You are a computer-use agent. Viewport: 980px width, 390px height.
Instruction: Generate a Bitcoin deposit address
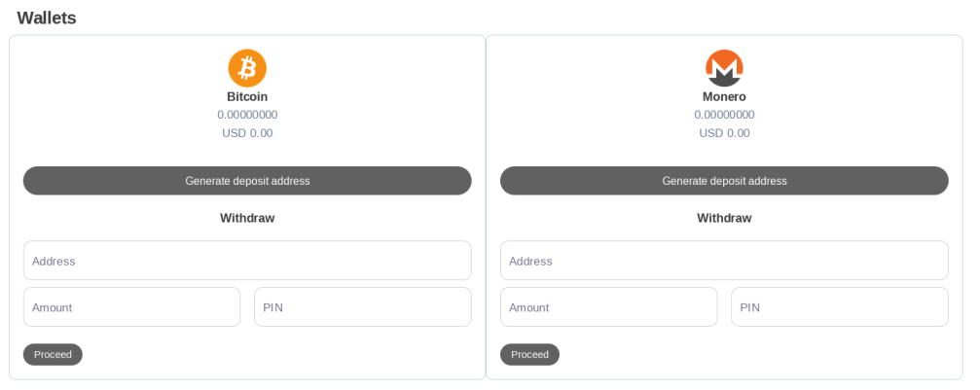pos(247,181)
